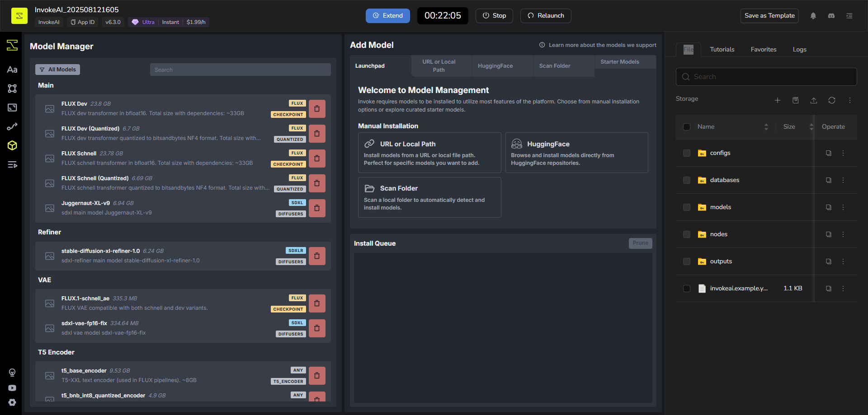Check the outputs folder checkbox

point(687,261)
